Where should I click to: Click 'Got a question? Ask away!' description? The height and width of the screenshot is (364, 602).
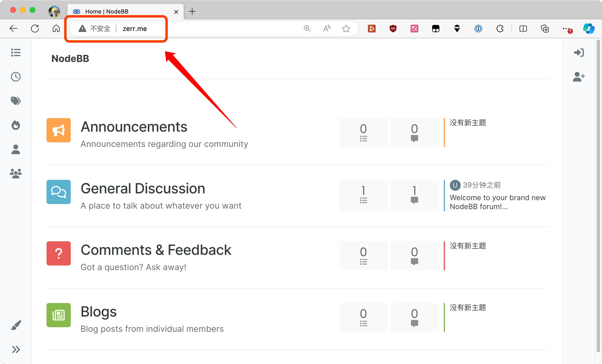(133, 267)
